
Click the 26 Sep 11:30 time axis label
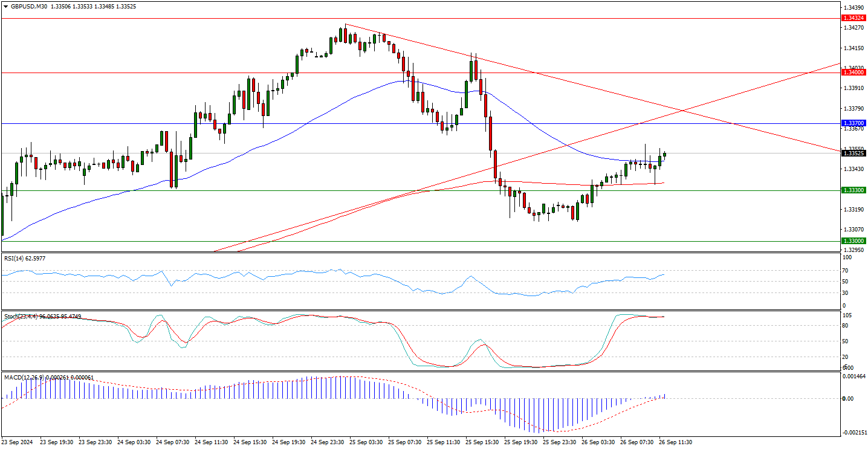click(x=675, y=442)
